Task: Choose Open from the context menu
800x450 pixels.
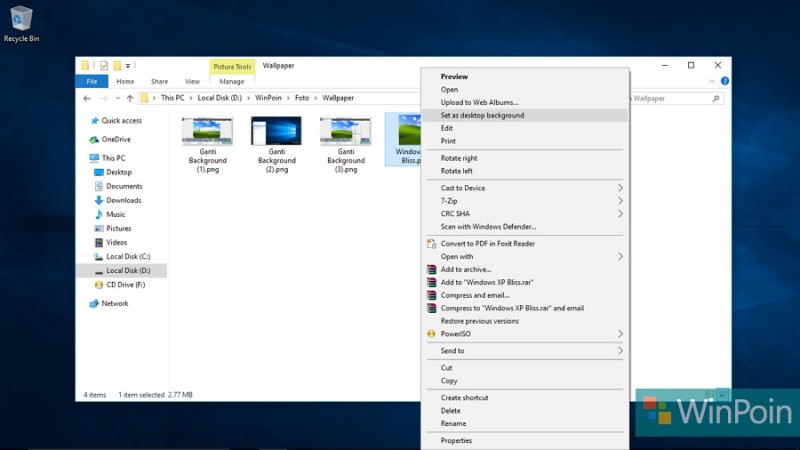Action: click(525, 90)
